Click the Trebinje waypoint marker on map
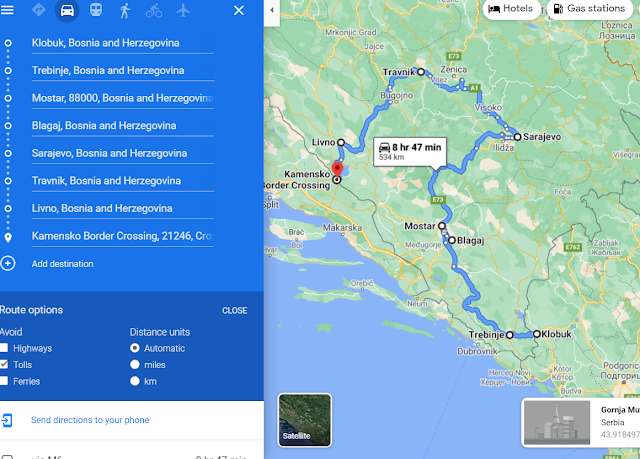This screenshot has height=459, width=640. click(x=509, y=335)
